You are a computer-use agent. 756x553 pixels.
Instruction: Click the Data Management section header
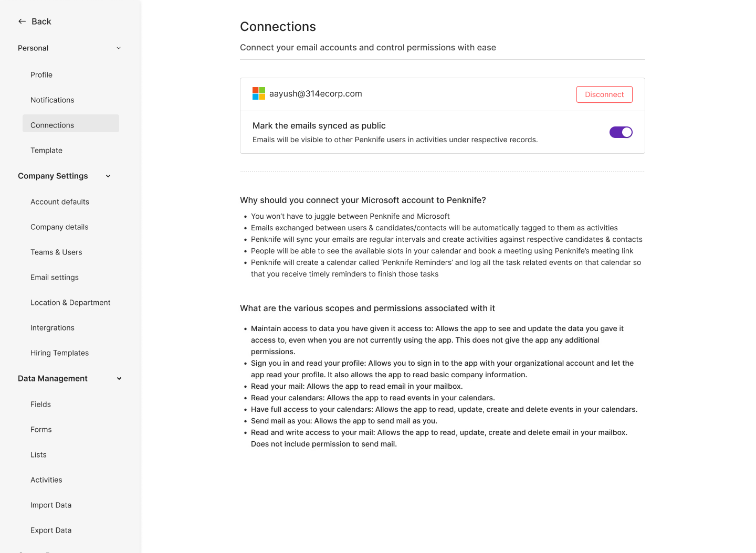pyautogui.click(x=52, y=379)
